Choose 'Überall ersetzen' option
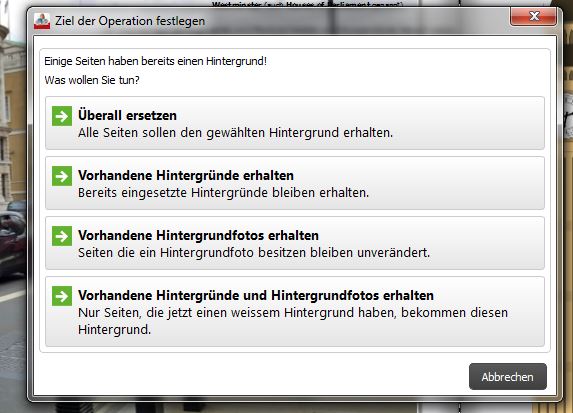The image size is (573, 413). 295,123
